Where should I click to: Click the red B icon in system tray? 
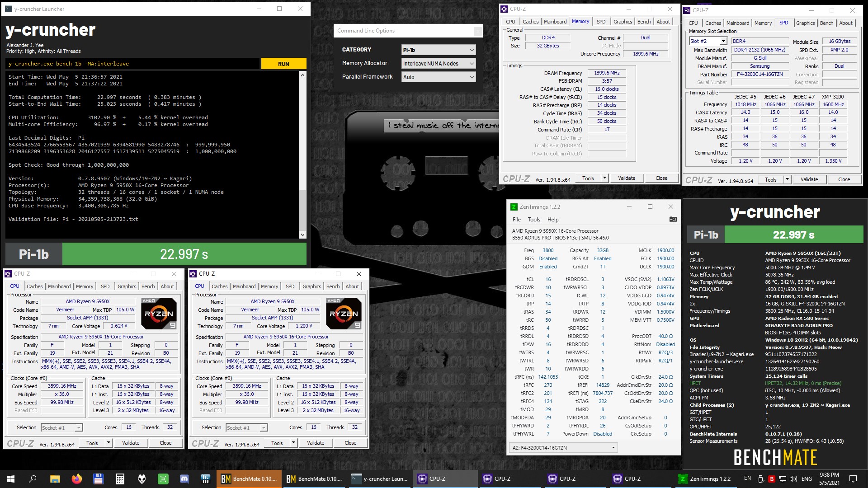pyautogui.click(x=773, y=479)
